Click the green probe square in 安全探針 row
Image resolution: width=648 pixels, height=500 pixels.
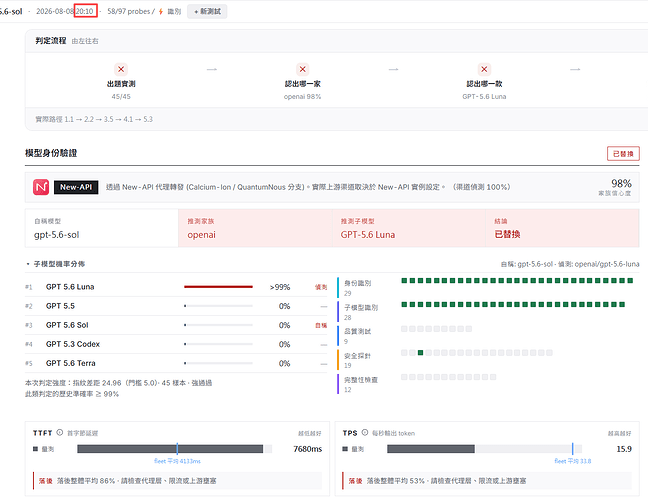[420, 353]
